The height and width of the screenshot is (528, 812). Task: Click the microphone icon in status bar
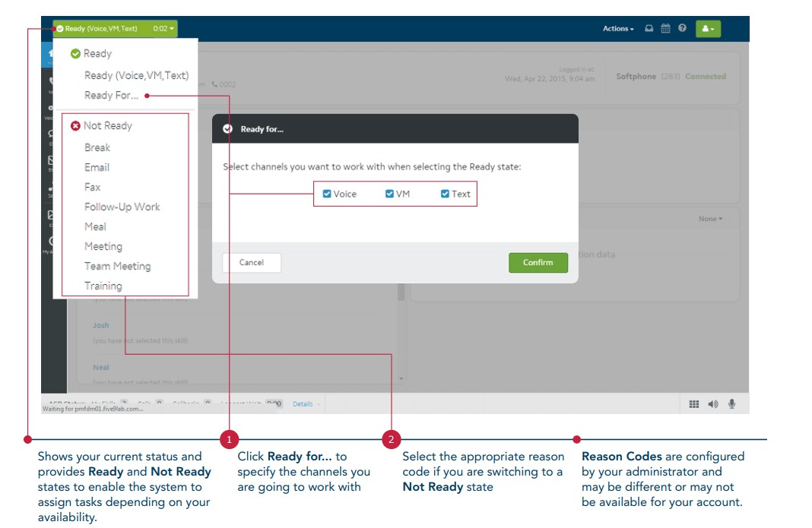(x=731, y=404)
